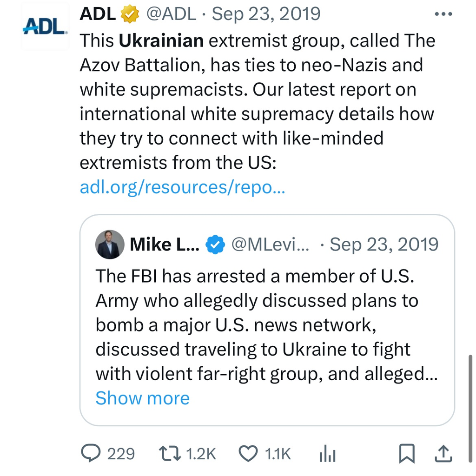The image size is (476, 476).
Task: Expand the quoted tweet with Show more
Action: pos(142,398)
